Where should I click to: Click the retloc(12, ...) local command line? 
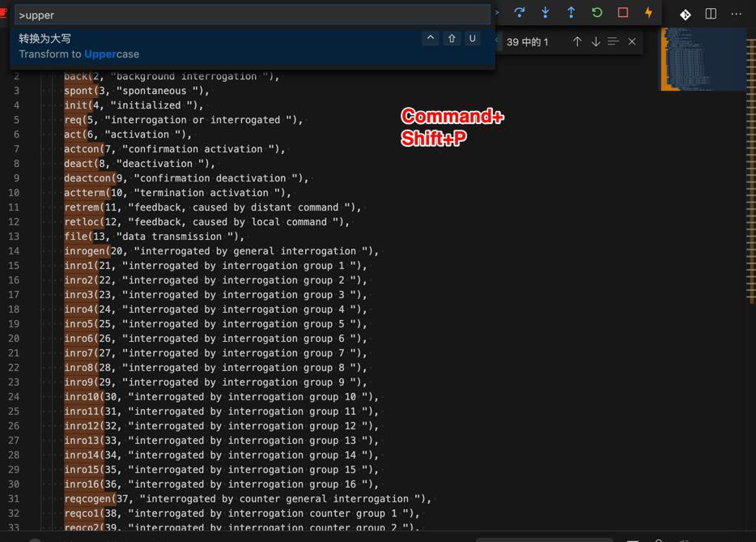(x=206, y=221)
